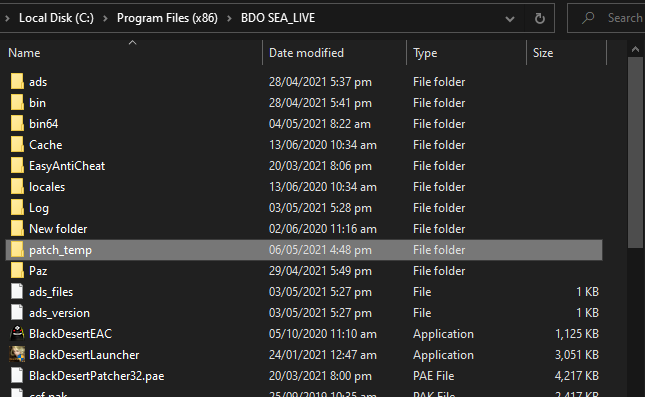The height and width of the screenshot is (397, 645).
Task: Select the patch_temp folder name
Action: pyautogui.click(x=60, y=250)
